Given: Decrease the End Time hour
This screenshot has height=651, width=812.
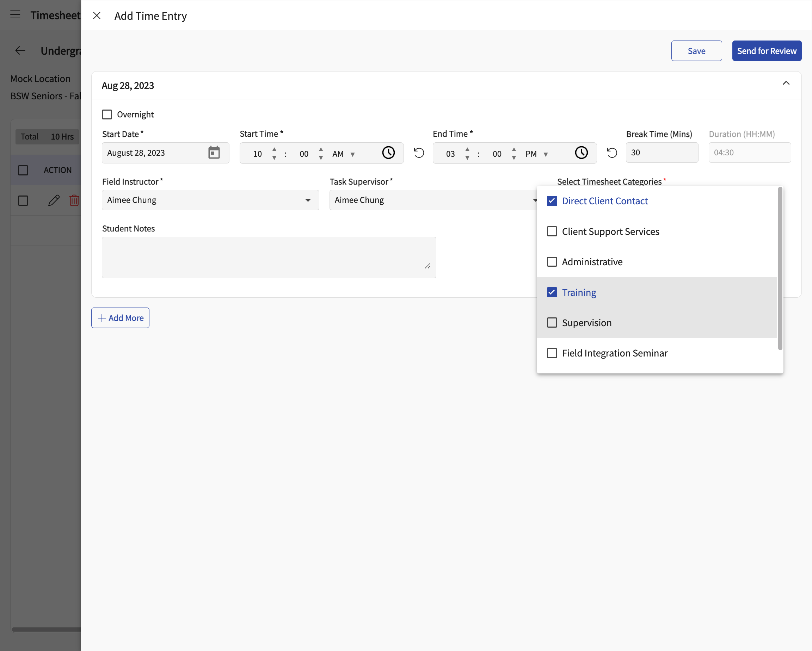Looking at the screenshot, I should [467, 158].
